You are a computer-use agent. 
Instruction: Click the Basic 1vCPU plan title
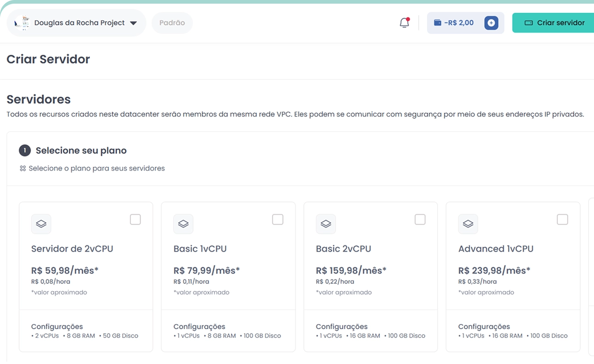(x=200, y=248)
